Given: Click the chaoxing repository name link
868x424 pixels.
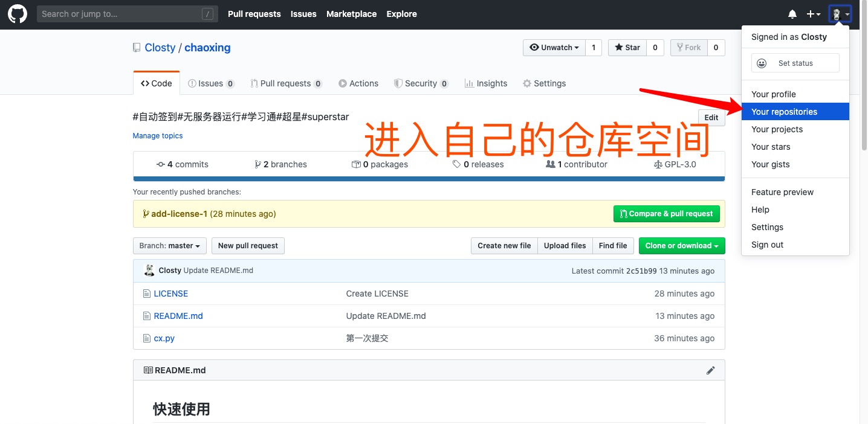Looking at the screenshot, I should tap(207, 48).
